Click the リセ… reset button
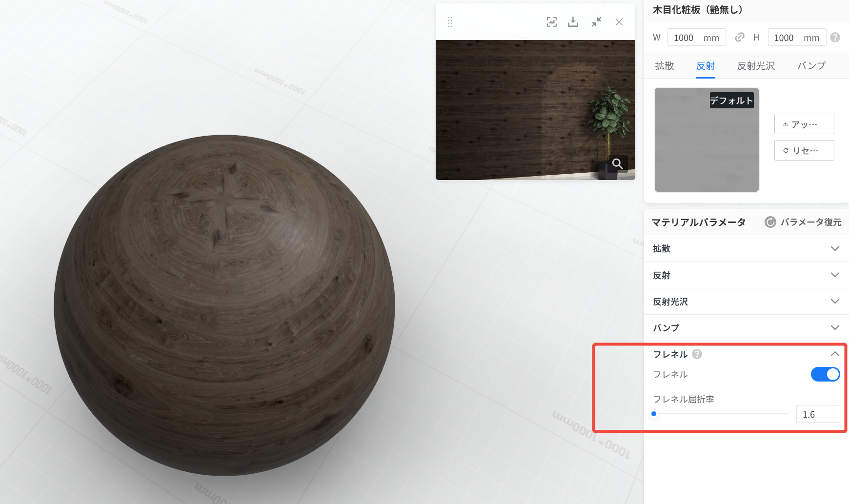 (x=804, y=150)
